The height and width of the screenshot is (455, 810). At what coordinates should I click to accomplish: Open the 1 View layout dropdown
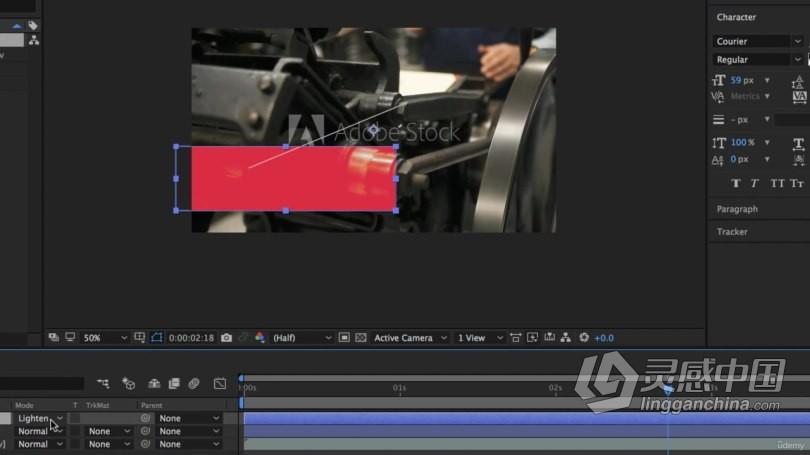click(x=480, y=338)
